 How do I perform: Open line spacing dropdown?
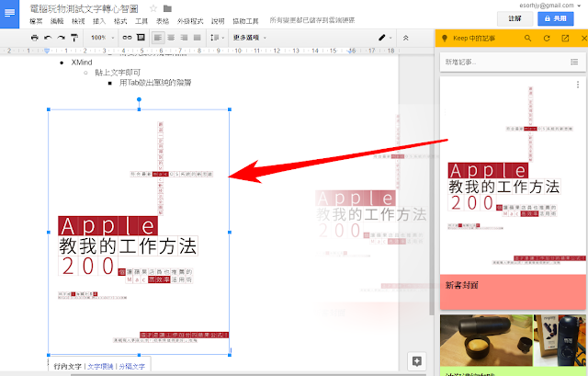click(217, 38)
